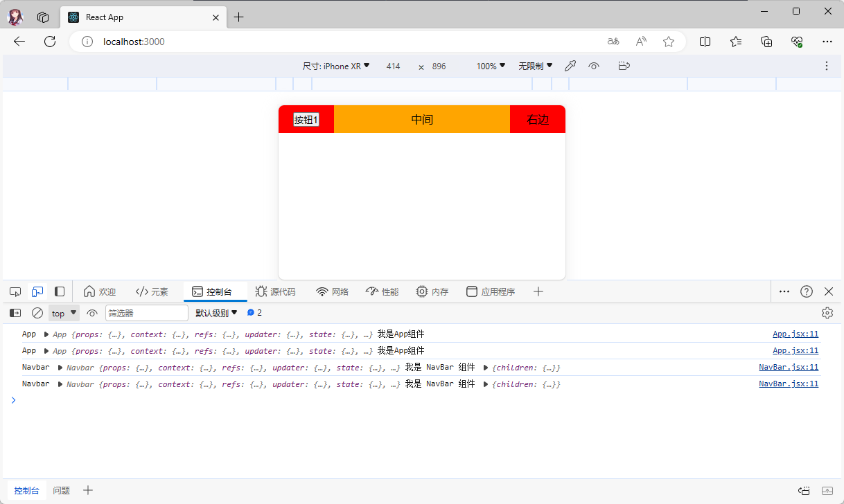Screen dimensions: 844x504
Task: Add this page to favorites
Action: point(669,42)
